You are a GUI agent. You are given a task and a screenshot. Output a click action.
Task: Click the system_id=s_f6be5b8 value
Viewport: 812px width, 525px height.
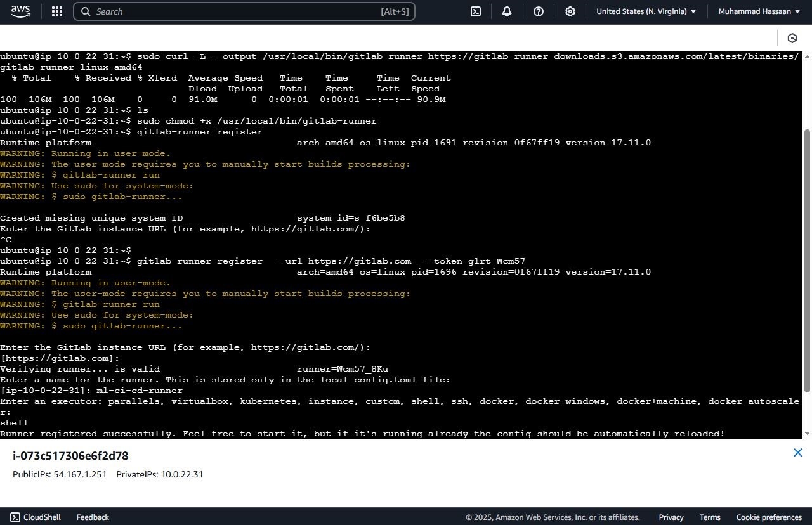click(351, 218)
